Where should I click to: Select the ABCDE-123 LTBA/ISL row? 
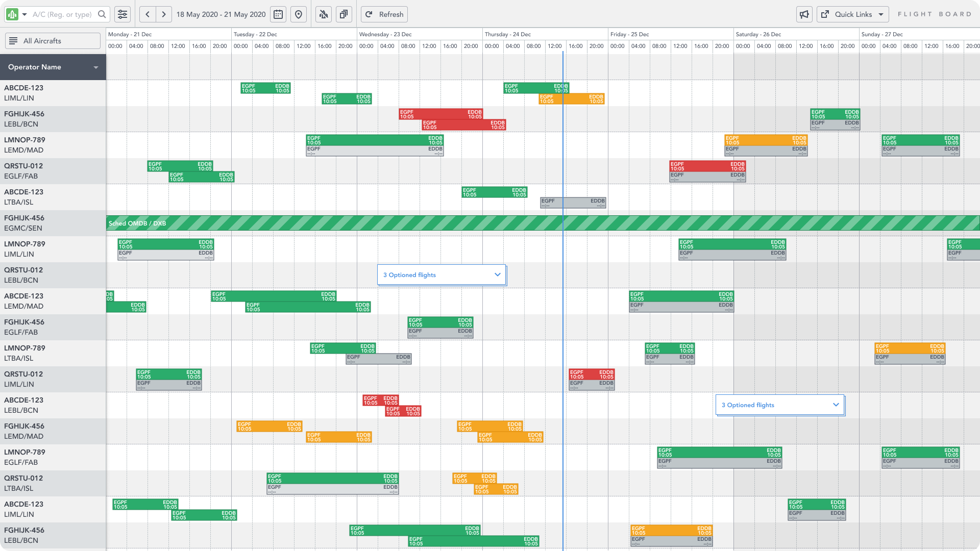tap(53, 197)
